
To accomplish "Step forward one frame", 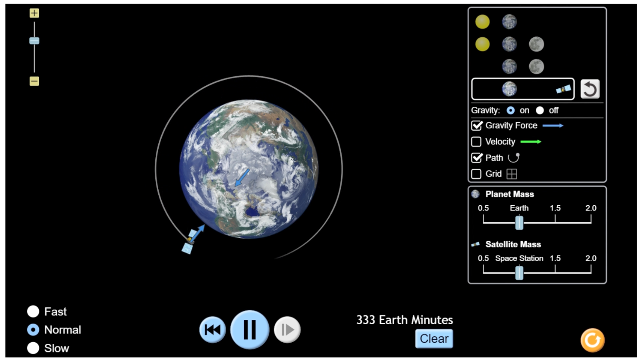I will (x=286, y=329).
